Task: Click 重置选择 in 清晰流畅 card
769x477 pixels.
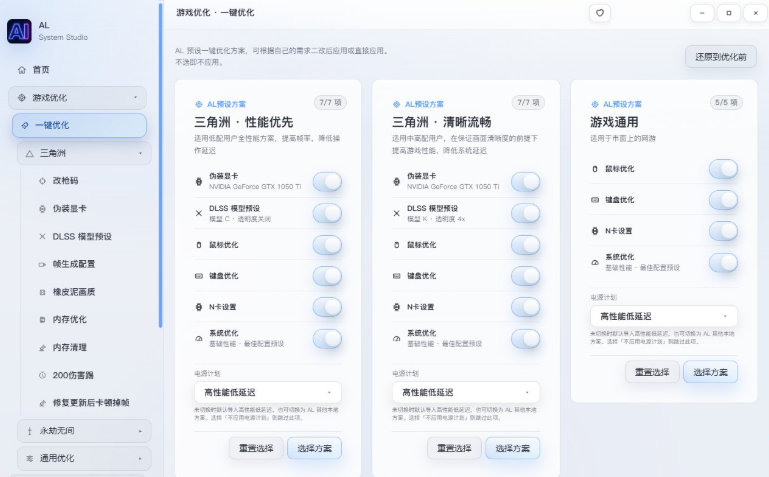Action: [454, 448]
